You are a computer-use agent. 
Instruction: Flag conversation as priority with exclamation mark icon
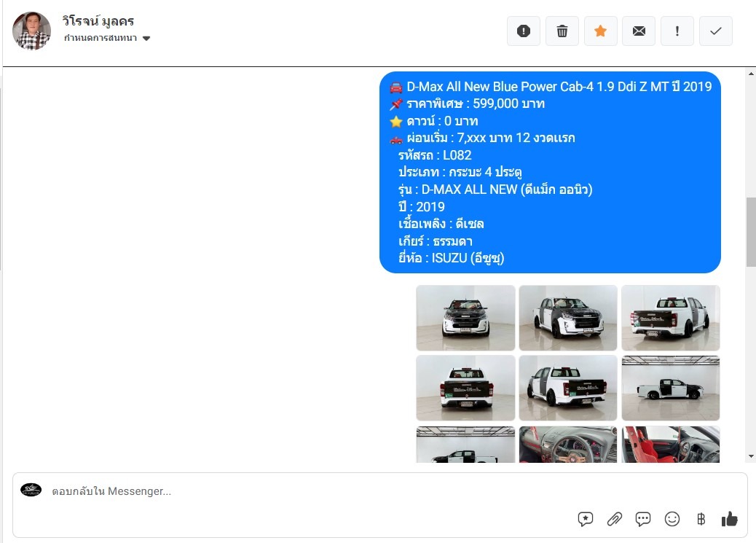[x=677, y=31]
